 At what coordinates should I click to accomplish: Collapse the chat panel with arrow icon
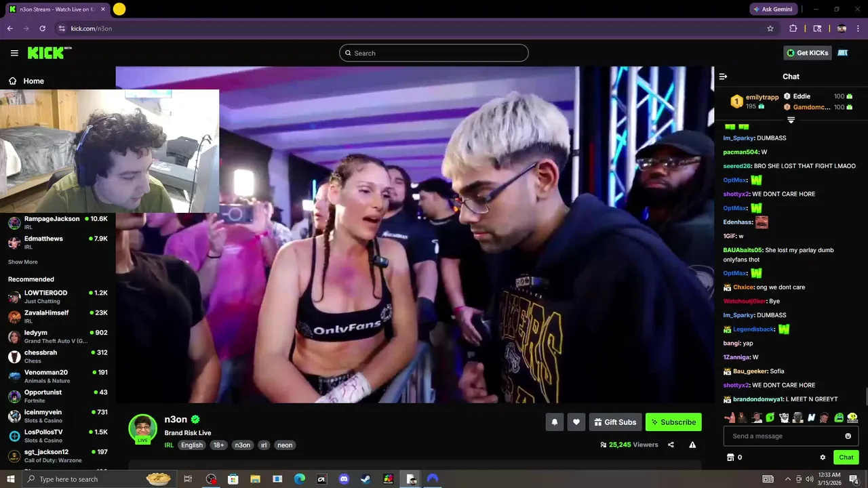point(723,77)
